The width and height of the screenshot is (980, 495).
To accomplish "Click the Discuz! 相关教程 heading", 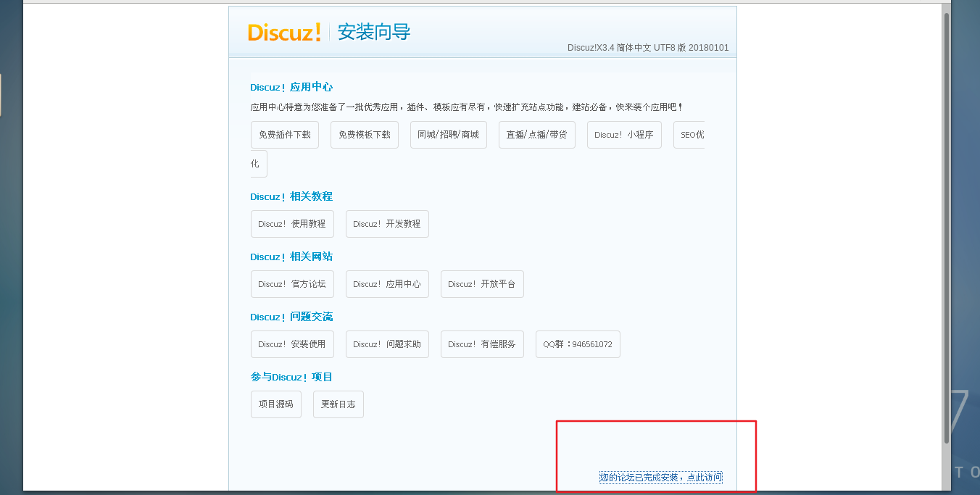I will tap(291, 196).
